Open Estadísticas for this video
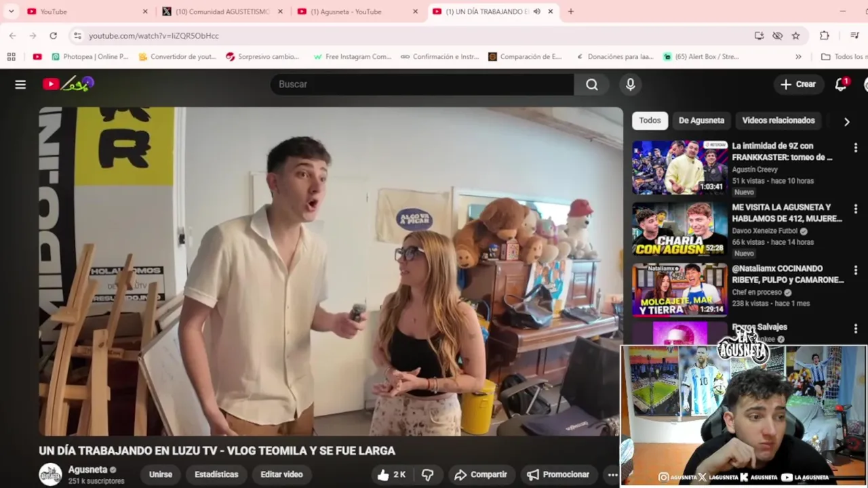Viewport: 868px width, 488px height. (x=216, y=474)
